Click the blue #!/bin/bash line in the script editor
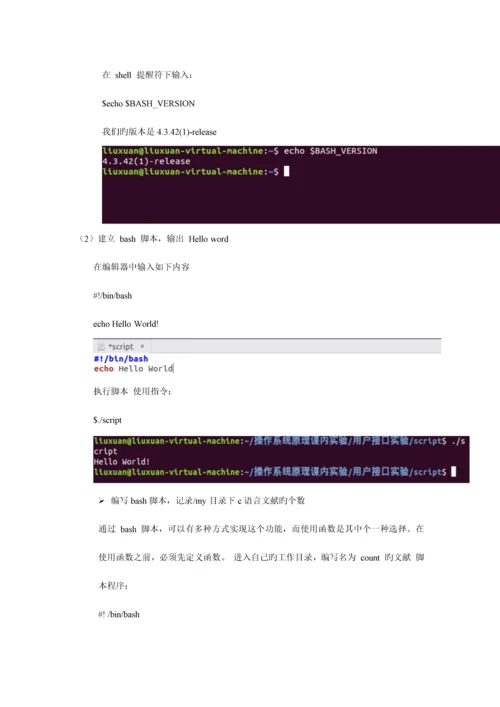 click(x=121, y=358)
